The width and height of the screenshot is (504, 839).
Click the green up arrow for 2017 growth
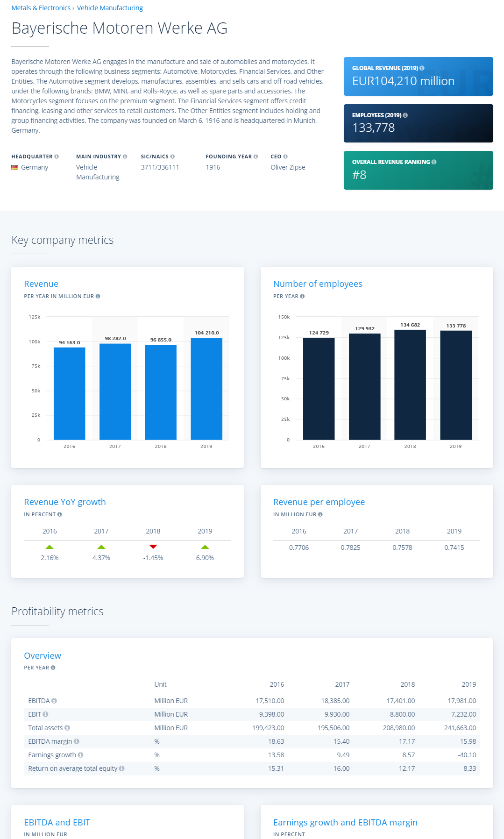[x=101, y=547]
